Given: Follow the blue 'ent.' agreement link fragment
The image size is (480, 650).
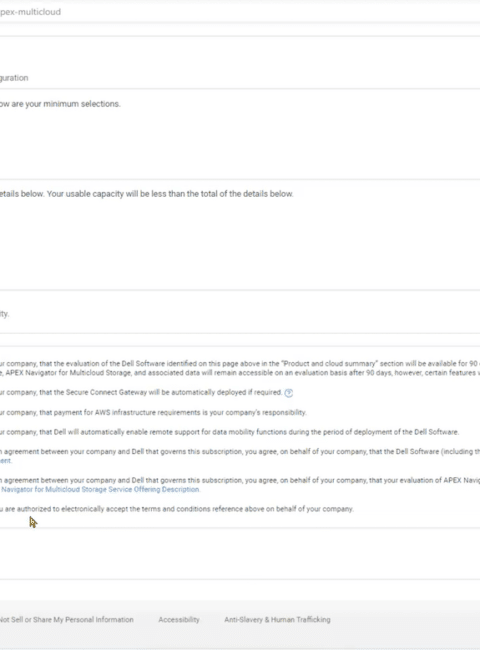Looking at the screenshot, I should [x=6, y=461].
